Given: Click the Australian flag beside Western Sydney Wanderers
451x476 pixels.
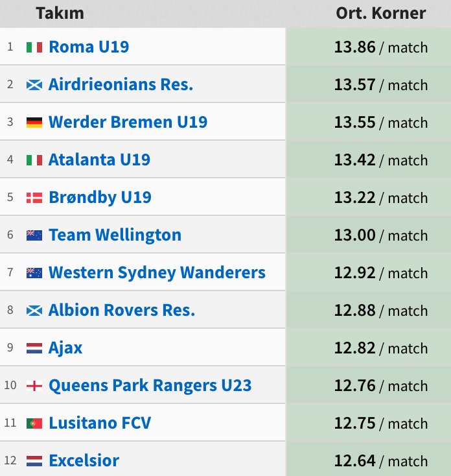Looking at the screenshot, I should [x=34, y=273].
